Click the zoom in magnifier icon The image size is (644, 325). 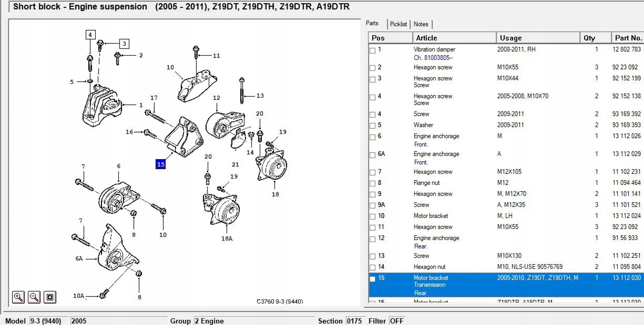[x=18, y=297]
